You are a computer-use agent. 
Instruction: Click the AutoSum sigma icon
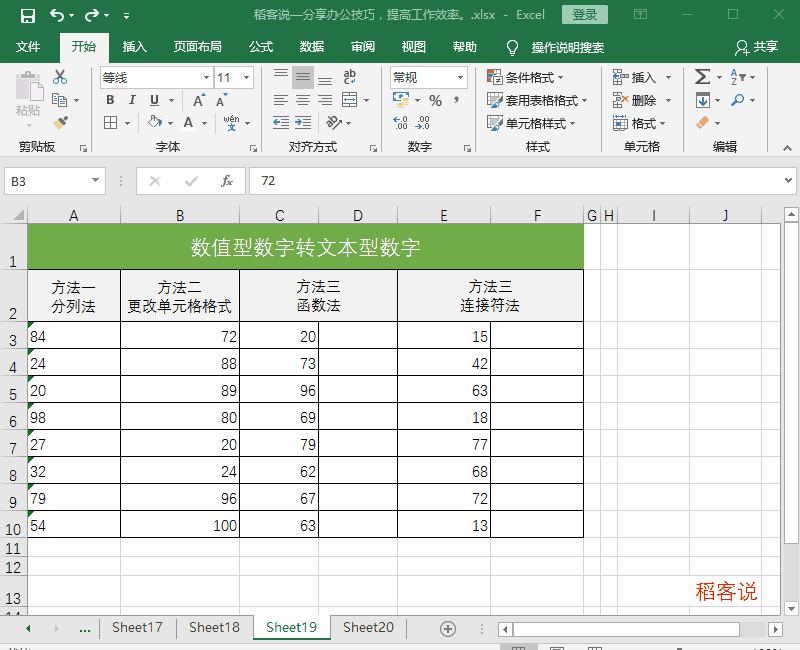tap(702, 77)
